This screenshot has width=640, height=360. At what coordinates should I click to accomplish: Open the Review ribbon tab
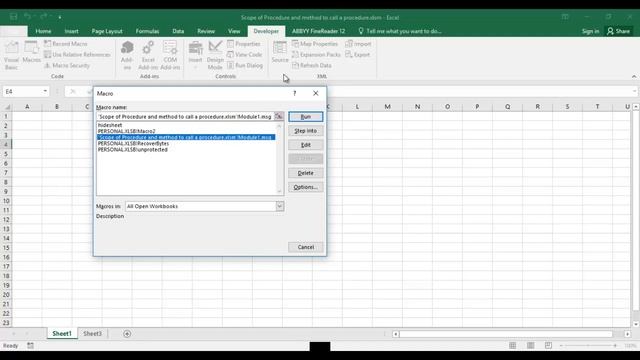click(x=206, y=31)
